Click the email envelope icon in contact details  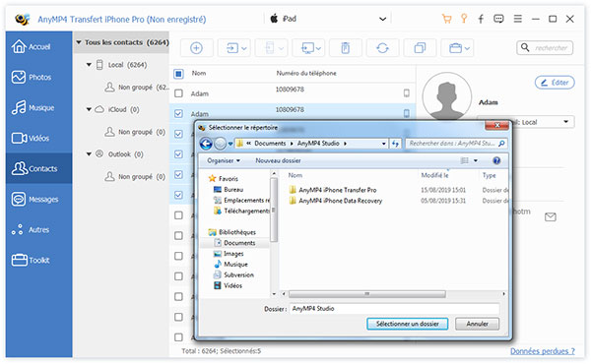click(551, 216)
